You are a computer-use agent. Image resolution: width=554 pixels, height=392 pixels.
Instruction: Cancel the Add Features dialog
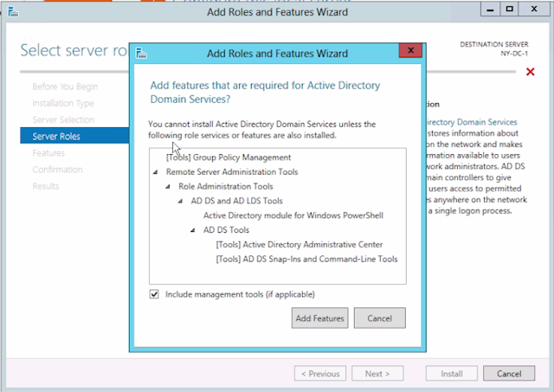(380, 318)
